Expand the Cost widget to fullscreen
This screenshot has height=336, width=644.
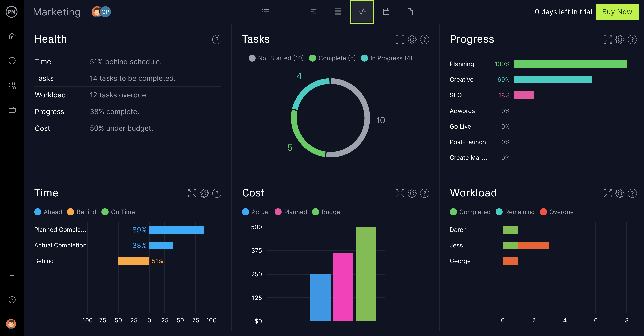pos(400,193)
